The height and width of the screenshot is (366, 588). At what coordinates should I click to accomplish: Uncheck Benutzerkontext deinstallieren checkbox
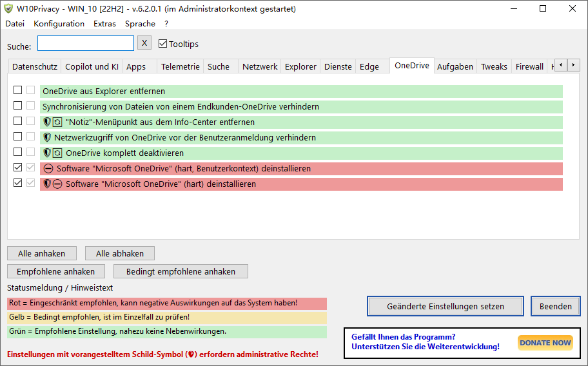(x=17, y=167)
